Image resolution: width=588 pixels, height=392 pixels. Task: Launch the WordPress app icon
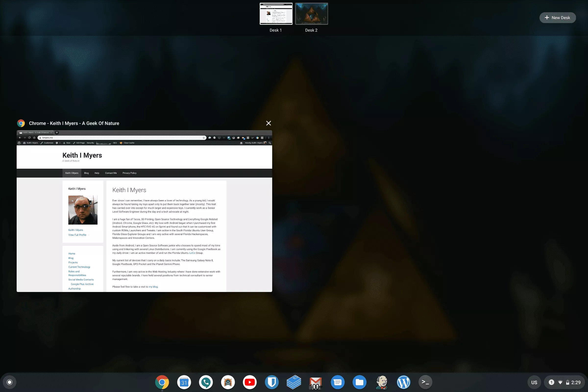coord(404,382)
